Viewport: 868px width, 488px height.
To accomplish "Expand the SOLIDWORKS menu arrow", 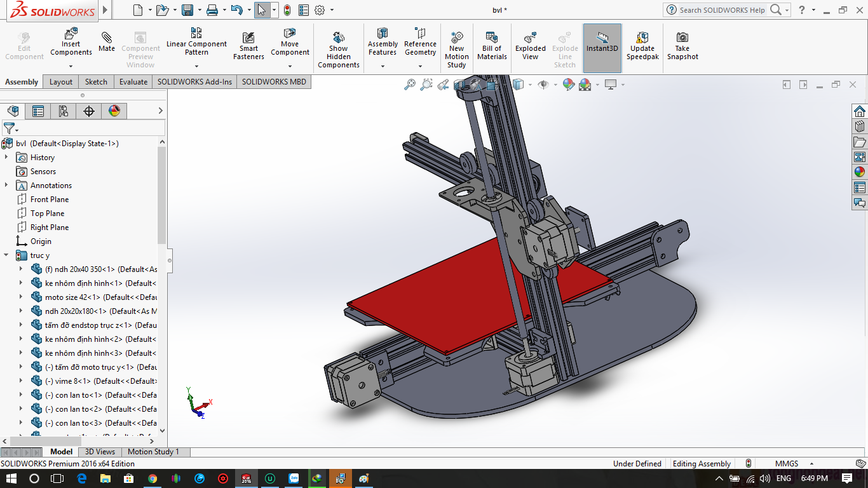I will point(105,10).
